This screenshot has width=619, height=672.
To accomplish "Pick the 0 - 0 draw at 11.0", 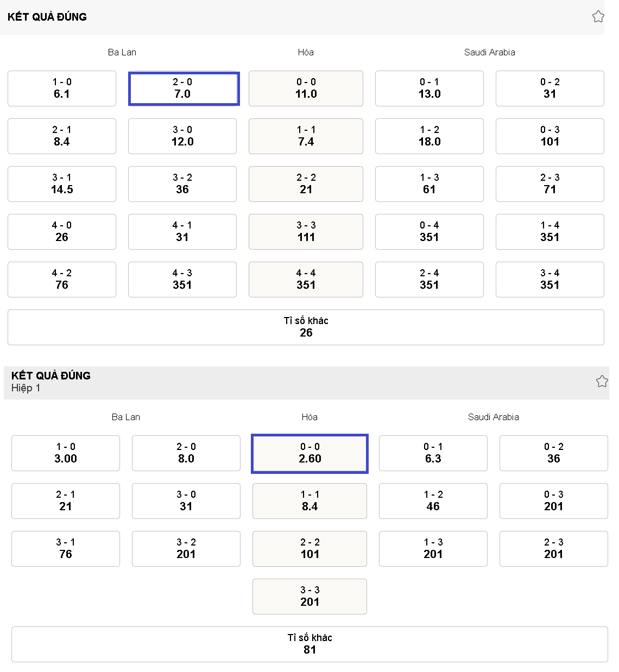I will pyautogui.click(x=306, y=88).
